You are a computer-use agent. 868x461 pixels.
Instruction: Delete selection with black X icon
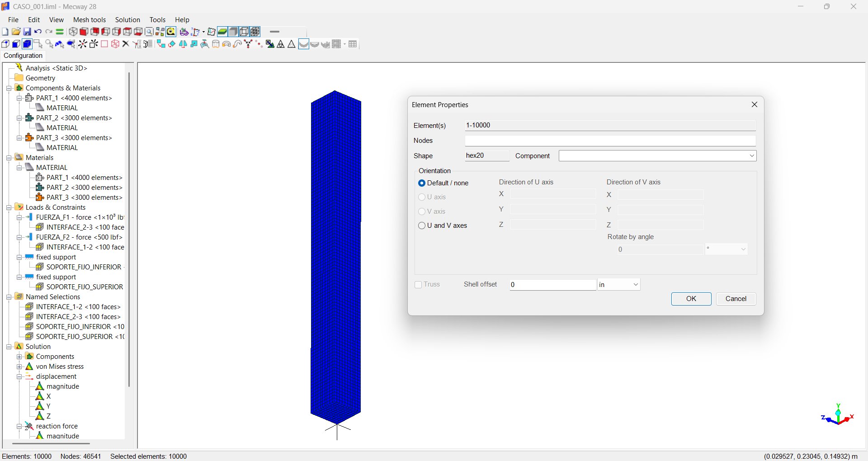click(126, 44)
